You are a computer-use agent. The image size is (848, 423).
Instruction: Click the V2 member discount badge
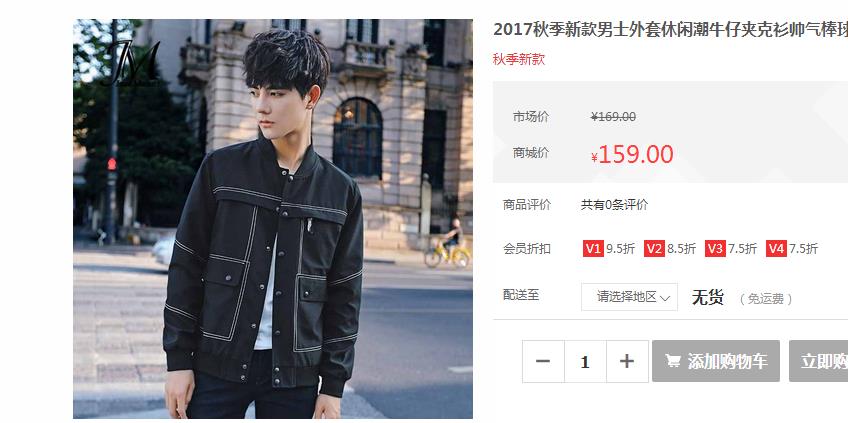(x=654, y=249)
